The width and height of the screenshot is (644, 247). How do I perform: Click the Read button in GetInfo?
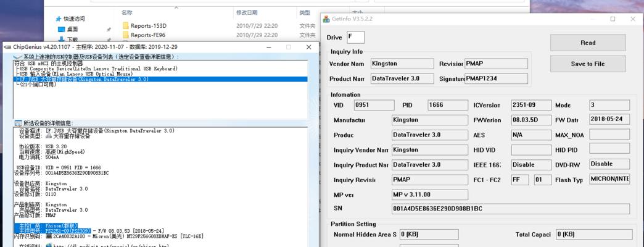588,43
